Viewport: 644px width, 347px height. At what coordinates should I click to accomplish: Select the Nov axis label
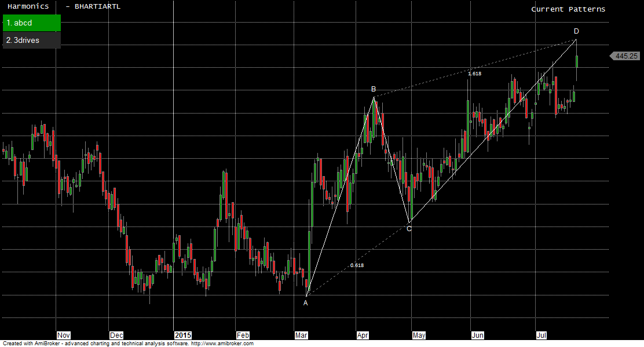click(x=64, y=335)
